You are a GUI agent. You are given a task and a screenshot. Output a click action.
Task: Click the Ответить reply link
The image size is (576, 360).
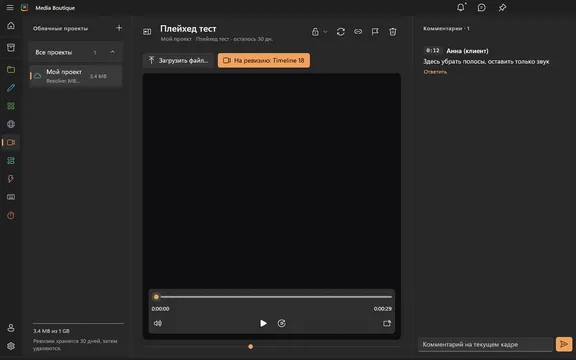coord(435,72)
